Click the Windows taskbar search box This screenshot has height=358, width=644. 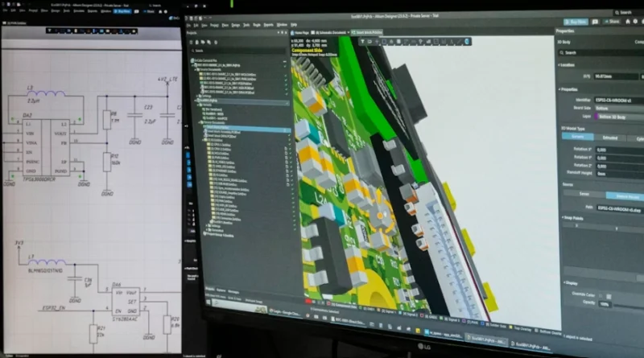pyautogui.click(x=239, y=306)
